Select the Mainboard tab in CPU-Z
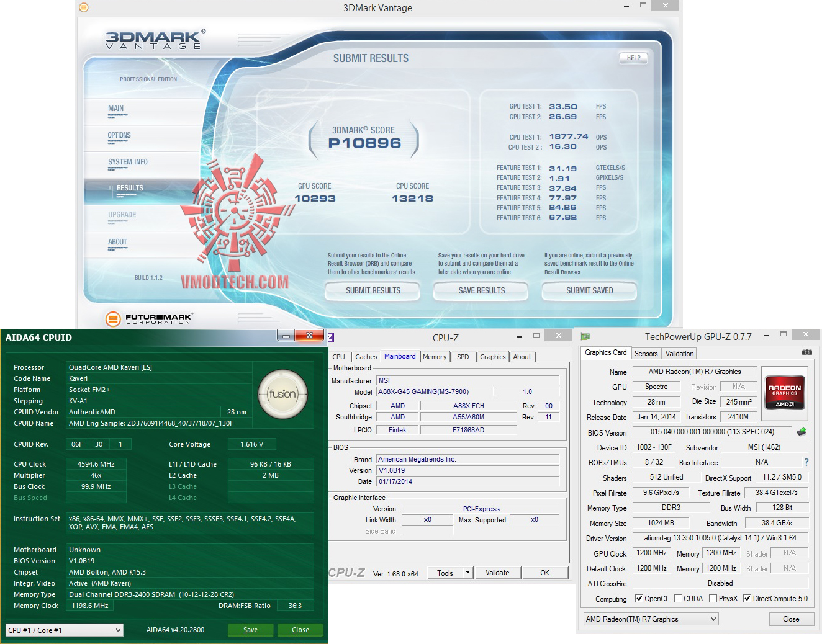This screenshot has width=822, height=644. [x=400, y=356]
